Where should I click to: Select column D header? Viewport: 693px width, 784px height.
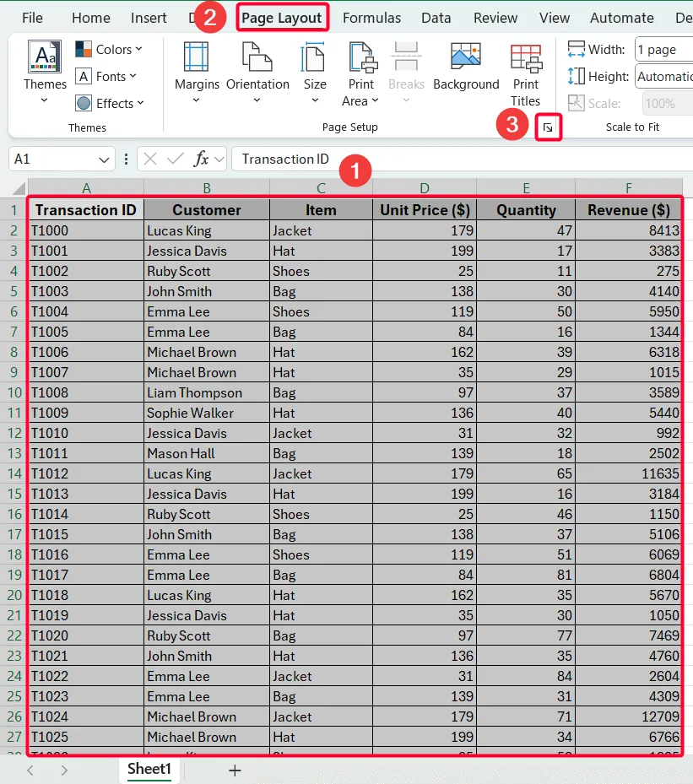(425, 188)
